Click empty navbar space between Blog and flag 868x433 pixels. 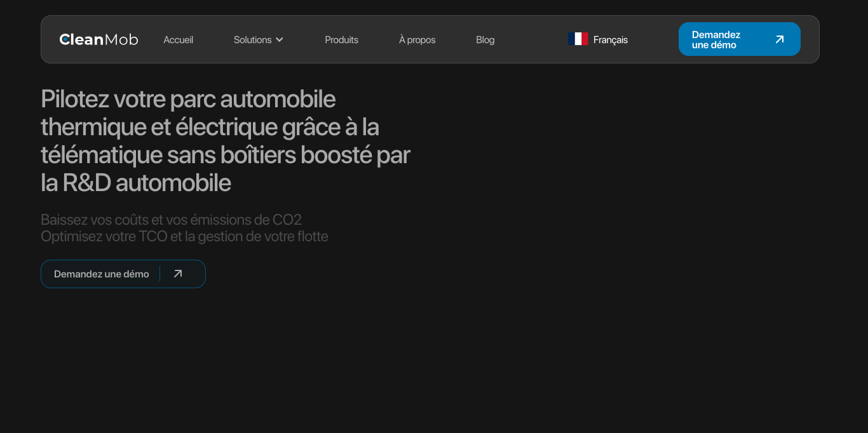(531, 40)
